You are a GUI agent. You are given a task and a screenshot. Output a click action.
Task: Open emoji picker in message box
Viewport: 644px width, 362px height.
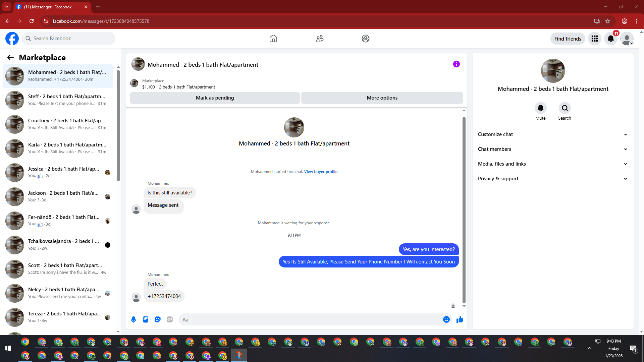tap(446, 319)
